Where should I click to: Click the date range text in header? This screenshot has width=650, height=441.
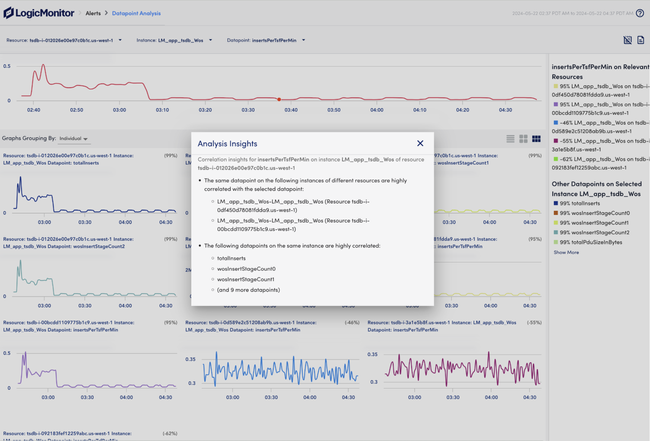572,13
